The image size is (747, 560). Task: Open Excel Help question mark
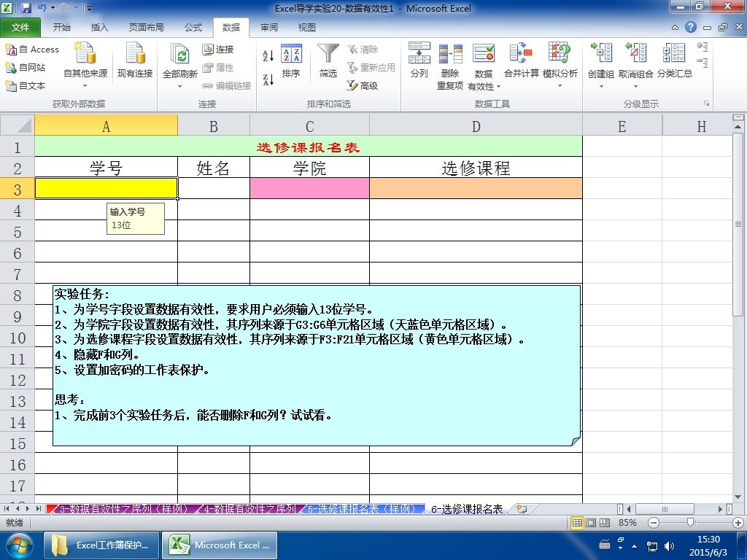(x=691, y=27)
